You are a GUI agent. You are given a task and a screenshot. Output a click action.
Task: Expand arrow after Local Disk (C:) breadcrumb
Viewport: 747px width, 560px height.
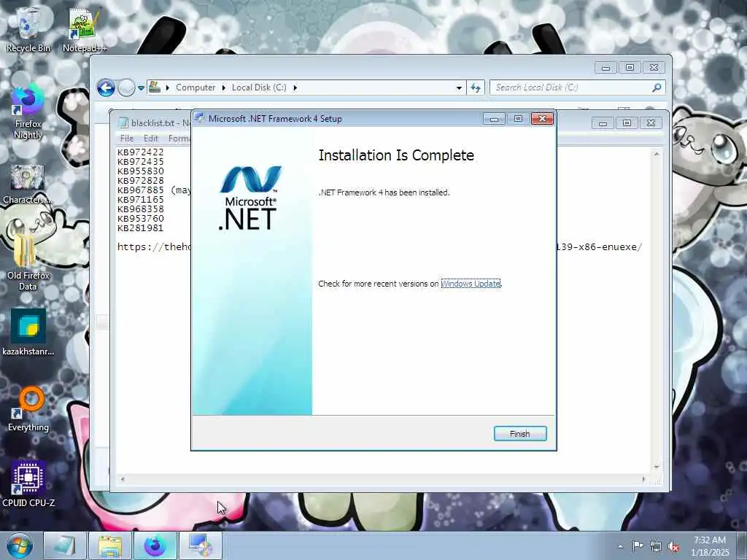(295, 87)
